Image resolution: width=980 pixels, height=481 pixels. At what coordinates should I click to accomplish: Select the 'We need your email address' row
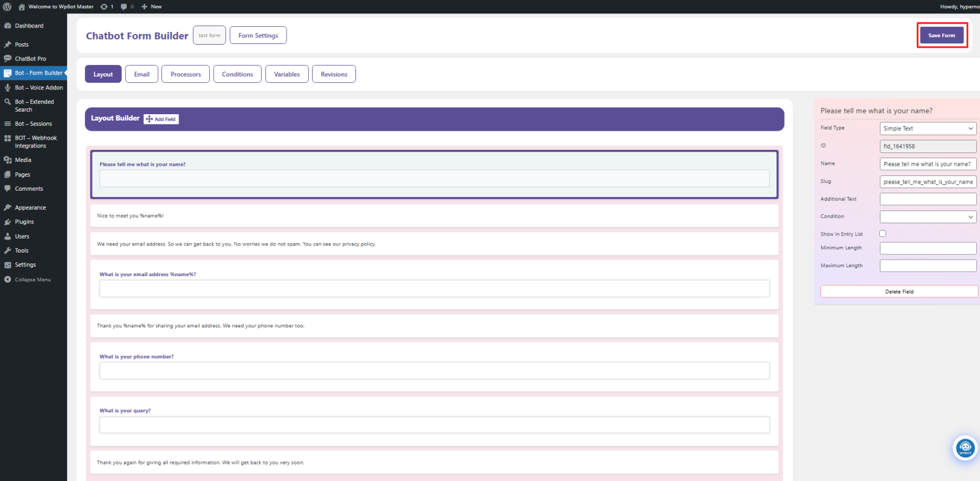tap(434, 244)
